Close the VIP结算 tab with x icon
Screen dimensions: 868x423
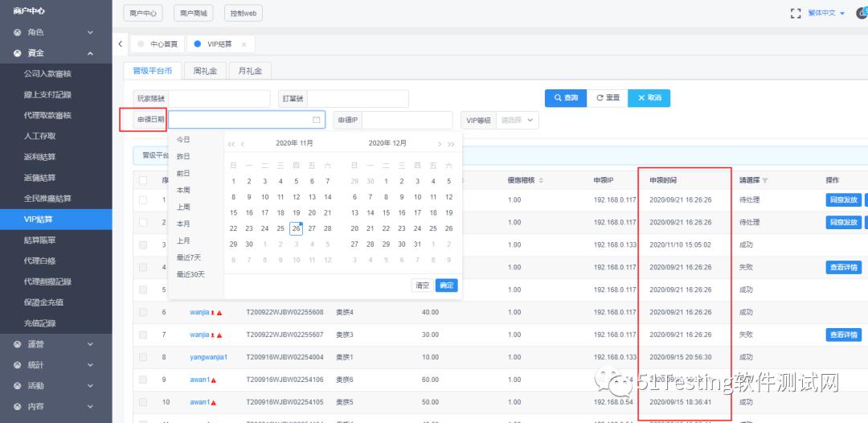click(244, 44)
